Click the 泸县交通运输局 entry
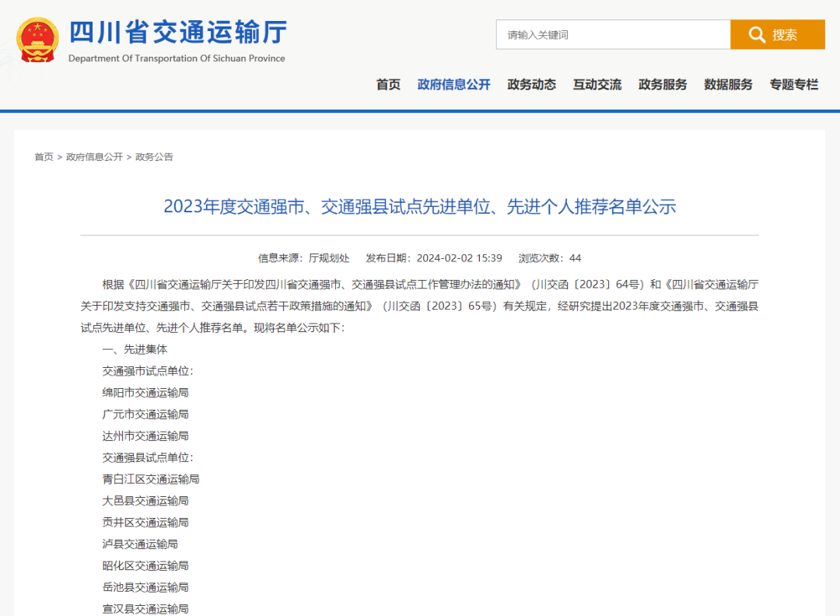840x616 pixels. [140, 544]
